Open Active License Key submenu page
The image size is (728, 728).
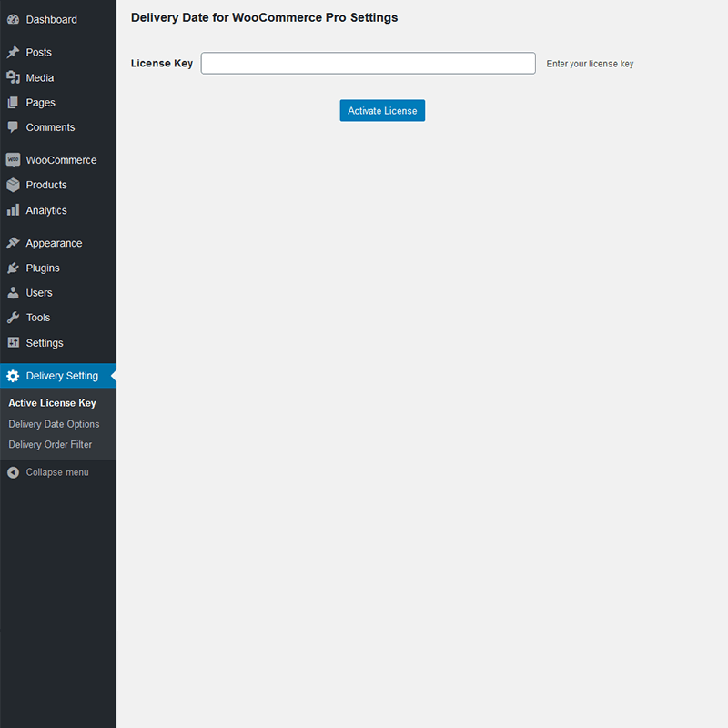[x=52, y=403]
